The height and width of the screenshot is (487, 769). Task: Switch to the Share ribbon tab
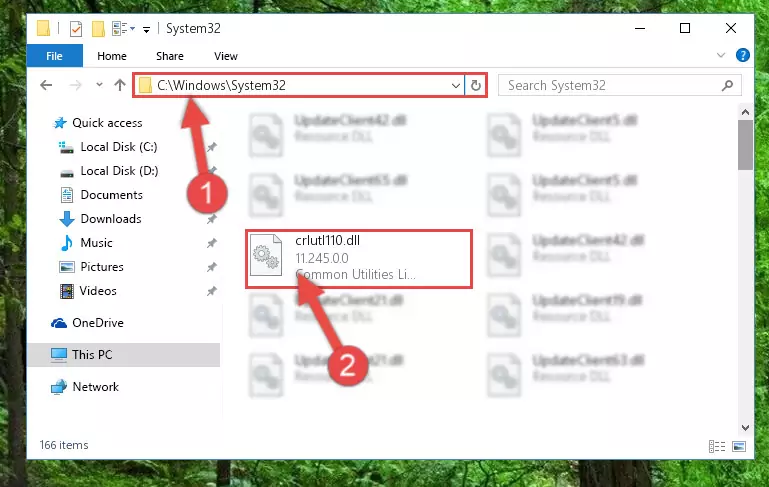pos(170,56)
